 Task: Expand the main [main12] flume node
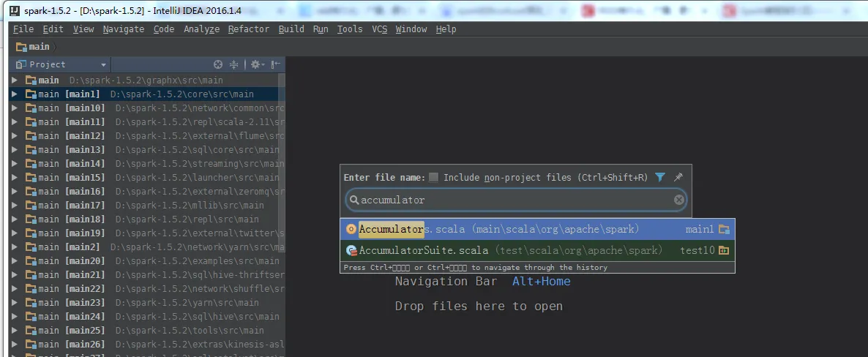coord(15,135)
